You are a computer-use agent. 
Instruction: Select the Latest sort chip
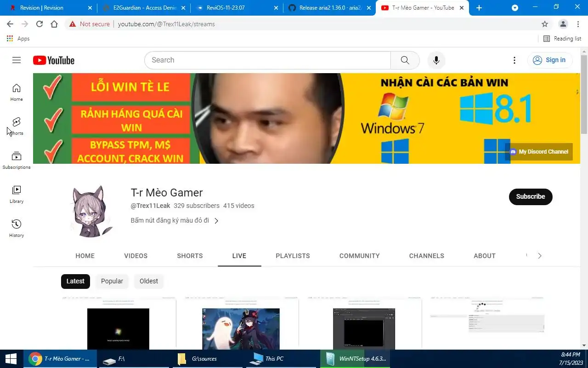point(75,281)
